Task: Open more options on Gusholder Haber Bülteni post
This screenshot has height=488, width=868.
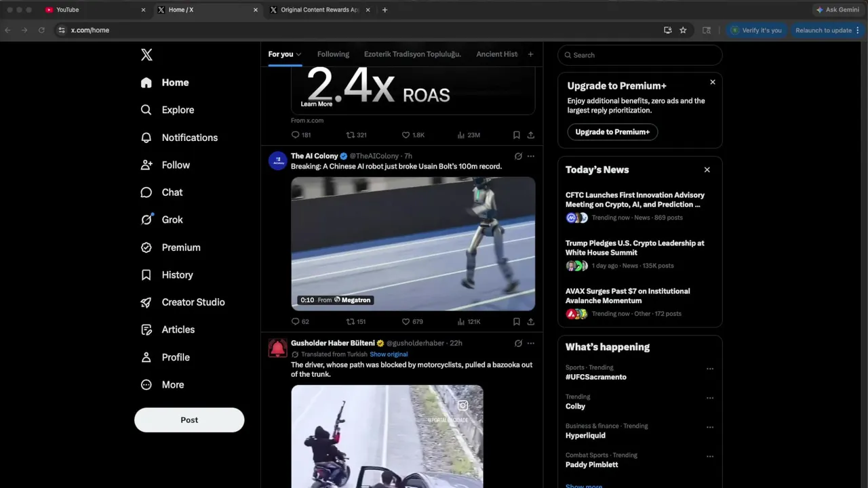Action: pos(531,343)
